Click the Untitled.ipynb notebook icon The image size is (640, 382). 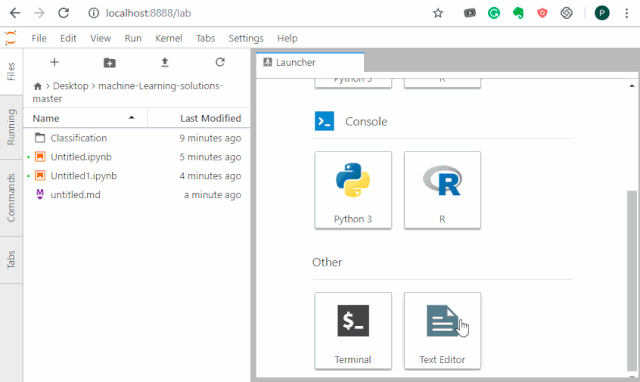pos(40,157)
